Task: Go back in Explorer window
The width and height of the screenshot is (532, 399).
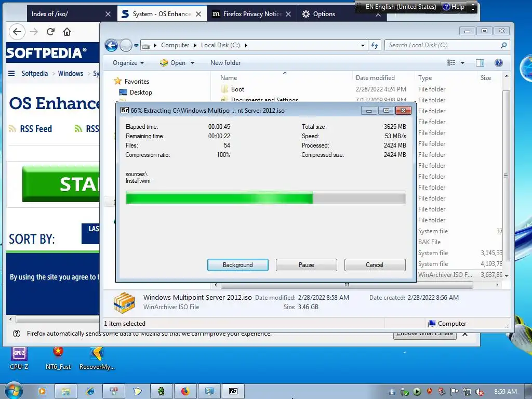Action: (x=111, y=45)
